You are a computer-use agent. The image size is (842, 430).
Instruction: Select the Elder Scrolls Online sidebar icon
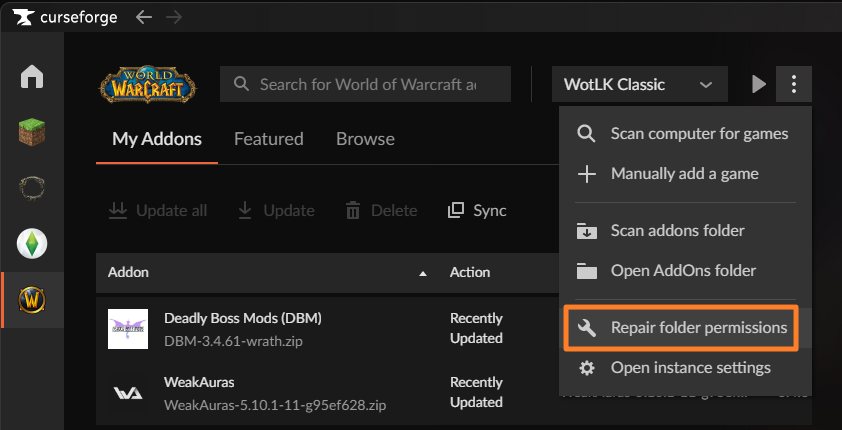pyautogui.click(x=32, y=188)
